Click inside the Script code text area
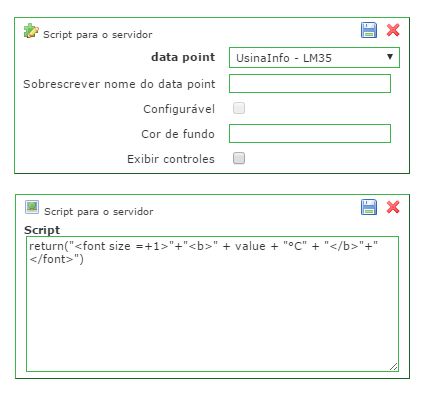426x394 pixels. pyautogui.click(x=212, y=304)
